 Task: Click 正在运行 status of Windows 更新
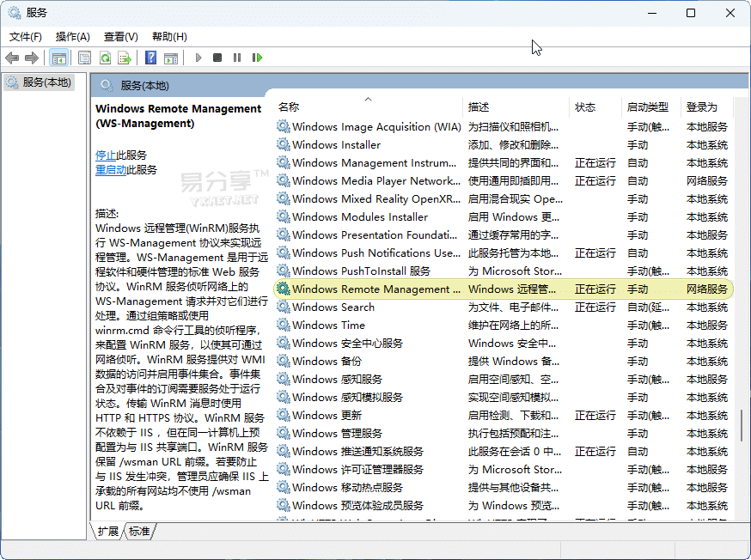click(595, 416)
